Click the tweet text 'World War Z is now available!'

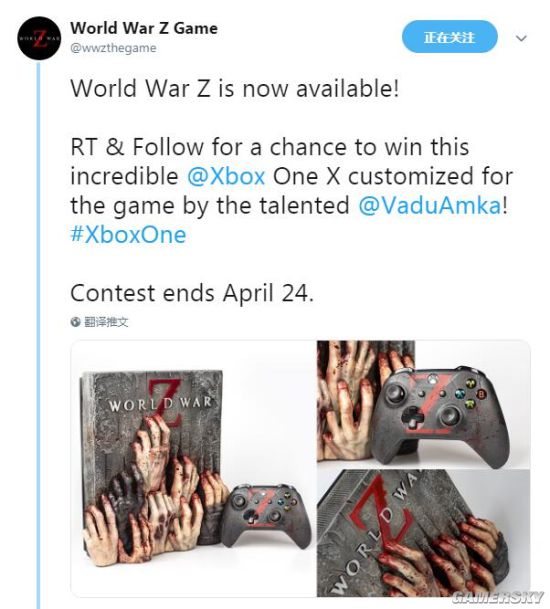click(235, 88)
